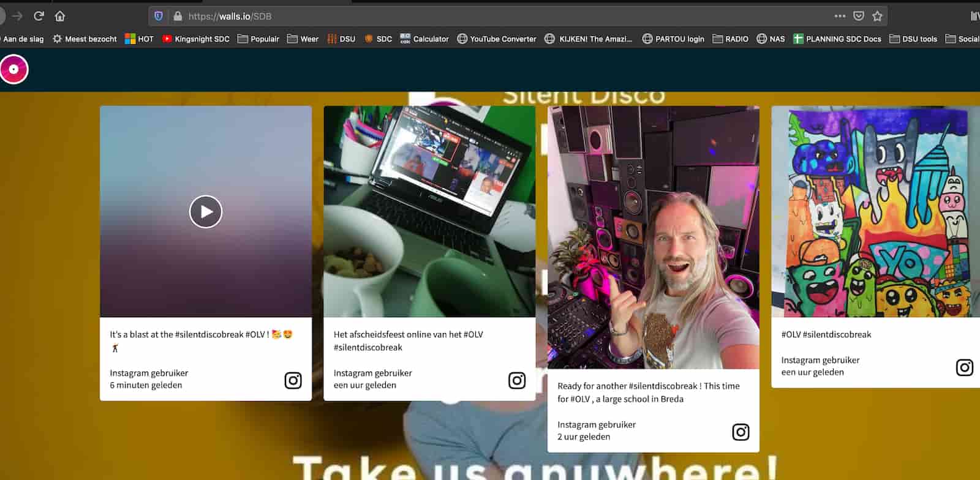The width and height of the screenshot is (980, 480).
Task: Open the HOT bookmark
Action: (139, 39)
